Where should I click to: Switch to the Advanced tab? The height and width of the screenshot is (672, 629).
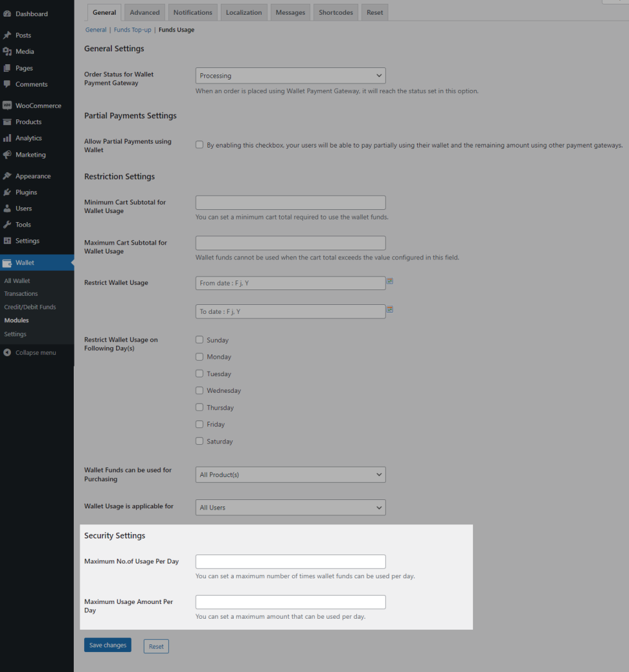(145, 12)
